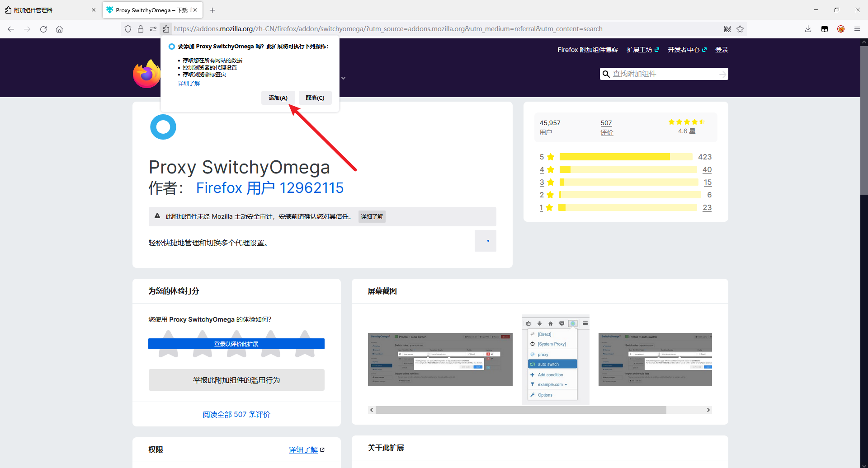
Task: Click 举报此附加组件的滥用行为 button
Action: coord(236,380)
